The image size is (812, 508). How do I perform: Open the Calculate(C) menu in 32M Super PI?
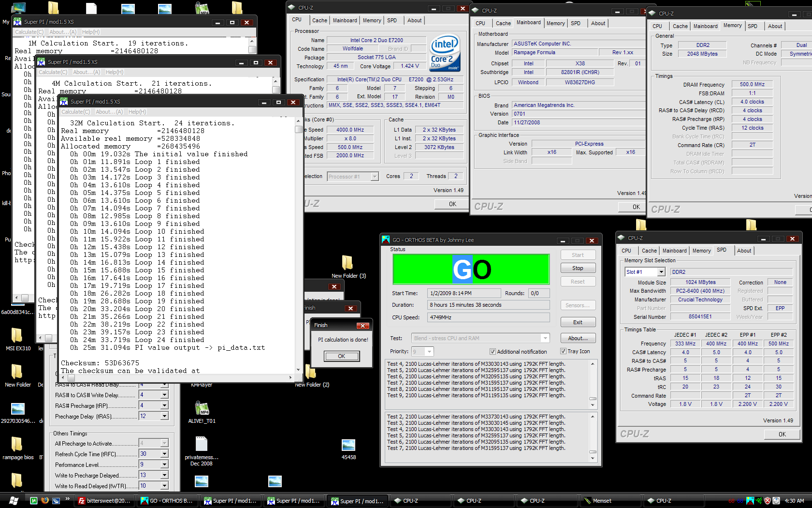tap(75, 112)
